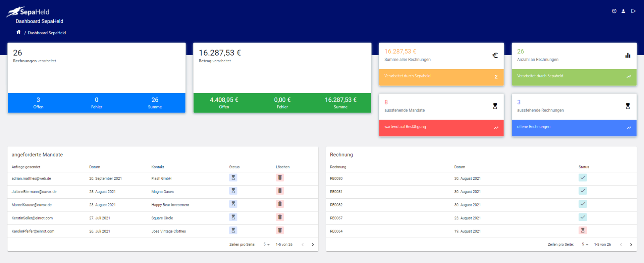Go to next page of mandates table

(x=313, y=245)
